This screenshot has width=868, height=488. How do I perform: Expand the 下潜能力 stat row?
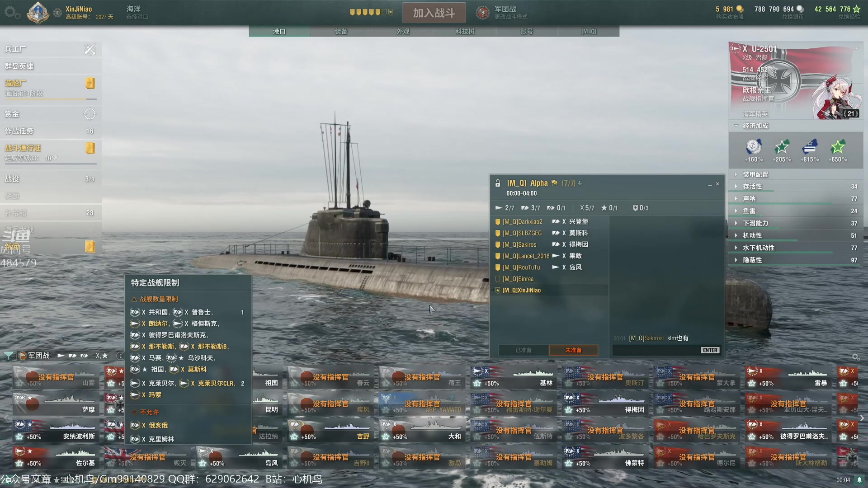click(796, 223)
